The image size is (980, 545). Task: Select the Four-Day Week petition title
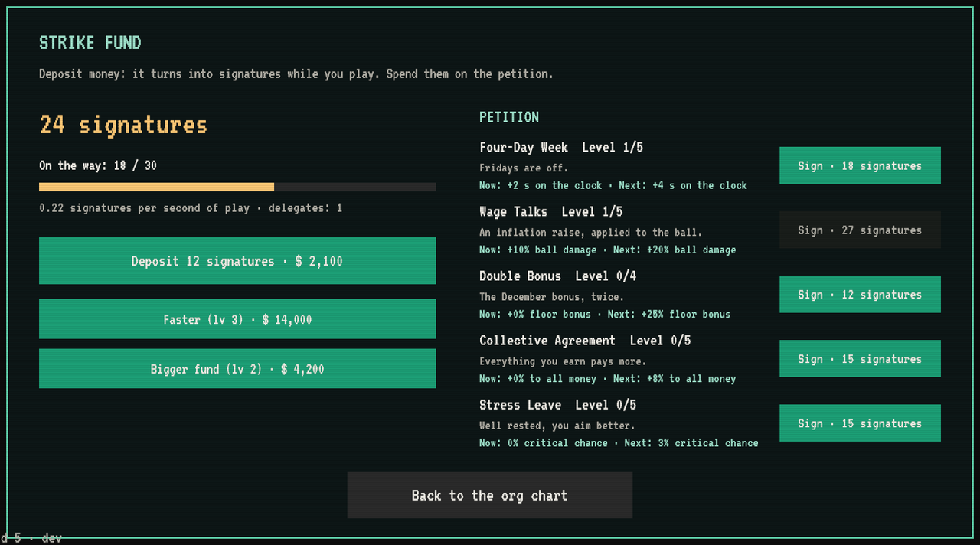pyautogui.click(x=524, y=147)
